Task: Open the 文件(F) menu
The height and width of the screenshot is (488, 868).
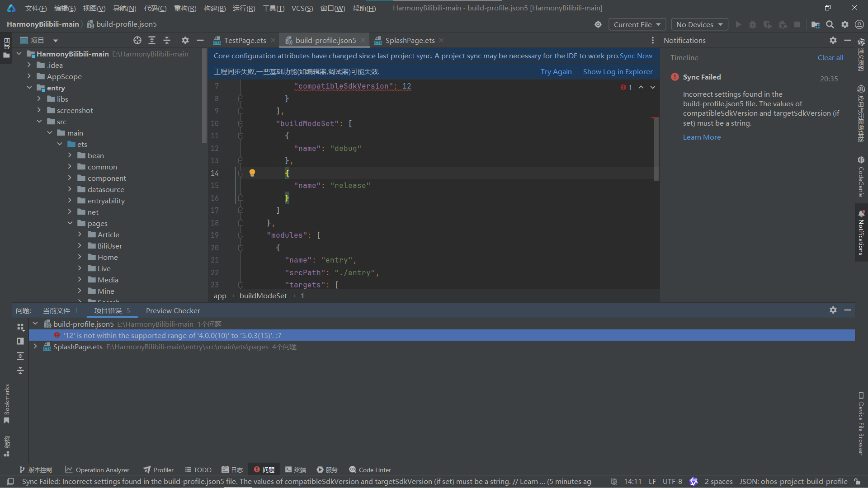Action: coord(36,8)
